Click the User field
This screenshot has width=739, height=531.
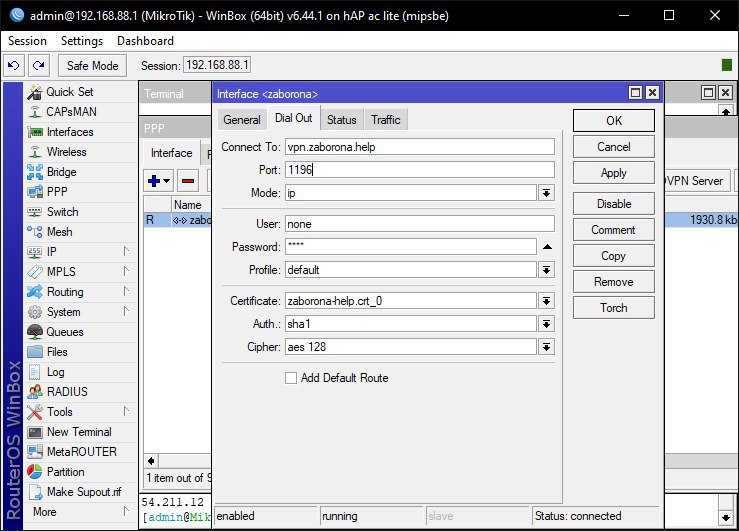[419, 224]
